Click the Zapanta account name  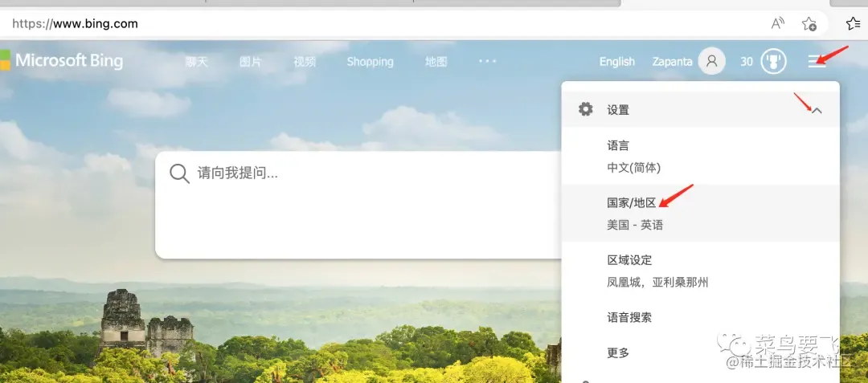pyautogui.click(x=672, y=62)
